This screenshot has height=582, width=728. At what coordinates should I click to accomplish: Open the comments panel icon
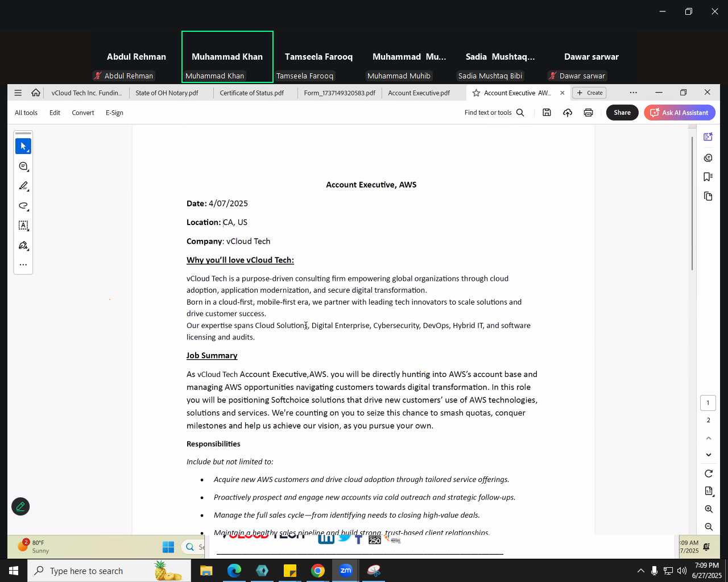[x=708, y=157]
